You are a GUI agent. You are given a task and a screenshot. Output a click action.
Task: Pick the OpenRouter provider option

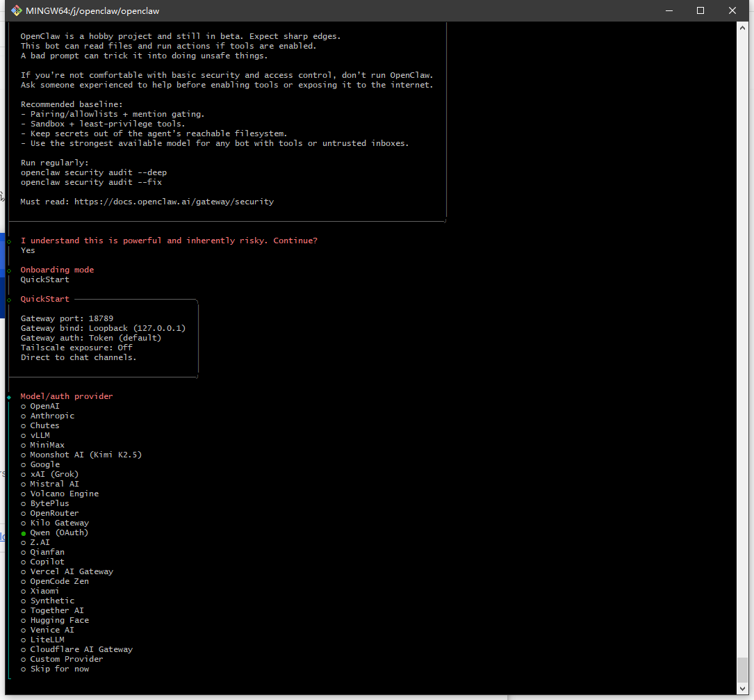(x=54, y=513)
